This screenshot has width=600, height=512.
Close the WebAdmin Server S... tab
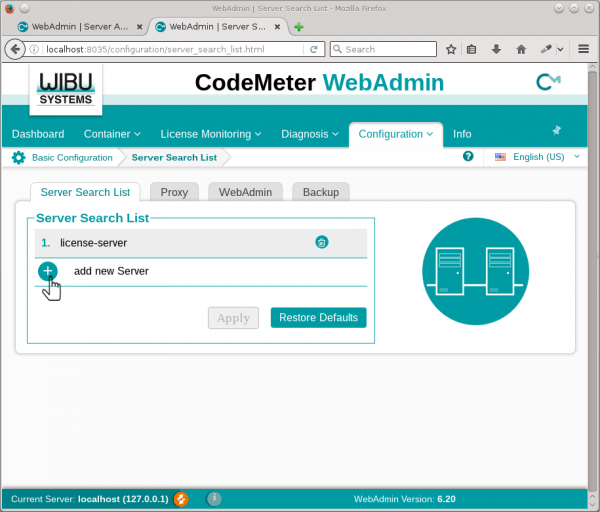277,27
